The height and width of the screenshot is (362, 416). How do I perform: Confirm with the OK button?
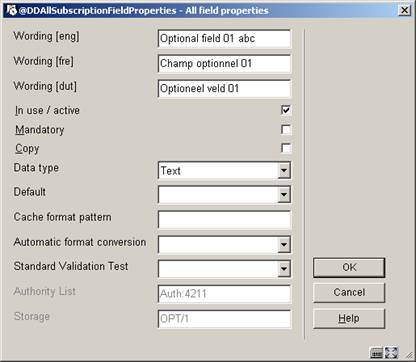click(349, 267)
